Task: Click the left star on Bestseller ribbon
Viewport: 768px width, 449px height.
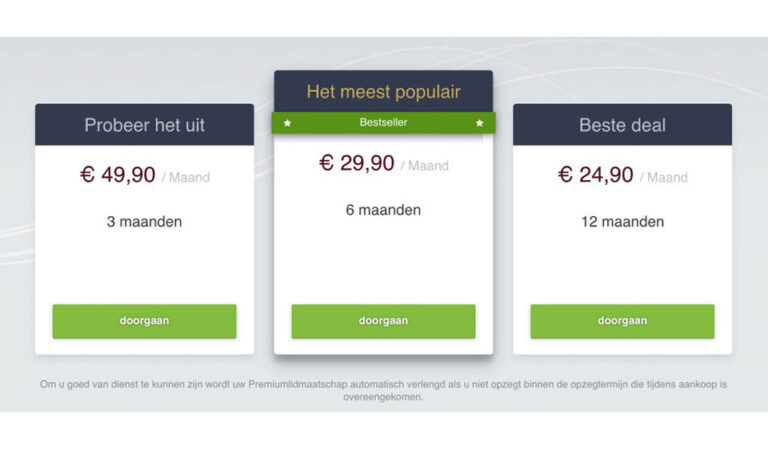Action: click(288, 123)
